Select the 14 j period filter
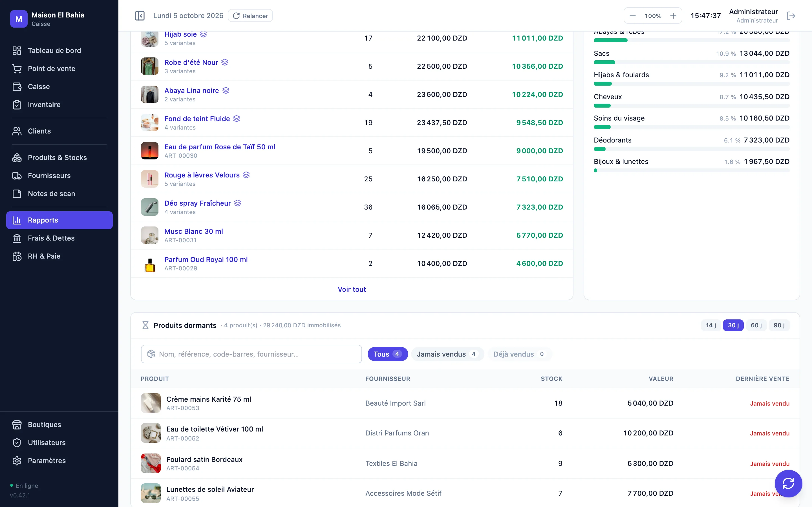Viewport: 812px width, 507px height. (711, 325)
